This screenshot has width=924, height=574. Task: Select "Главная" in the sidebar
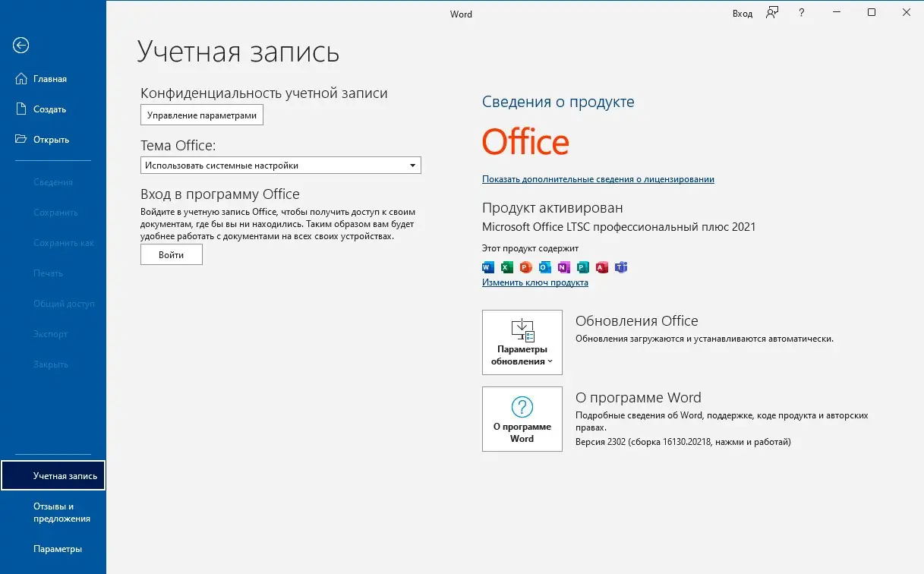coord(49,78)
